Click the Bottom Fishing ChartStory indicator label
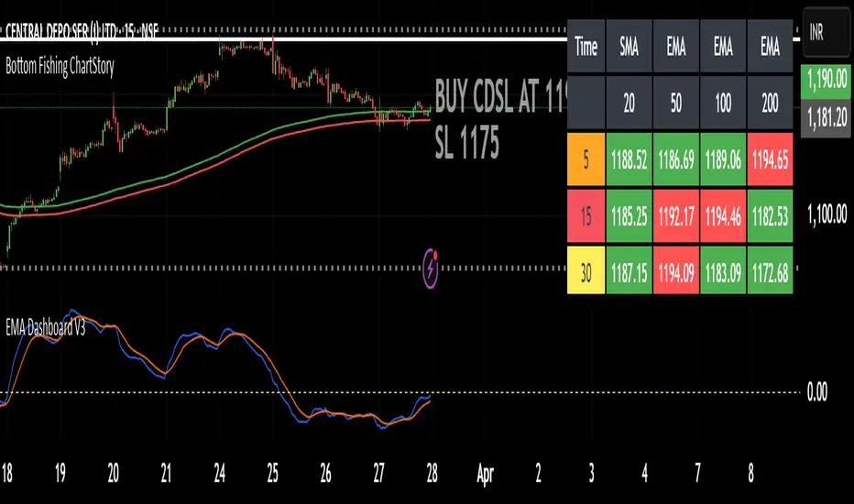Viewport: 854px width, 504px height. click(60, 67)
